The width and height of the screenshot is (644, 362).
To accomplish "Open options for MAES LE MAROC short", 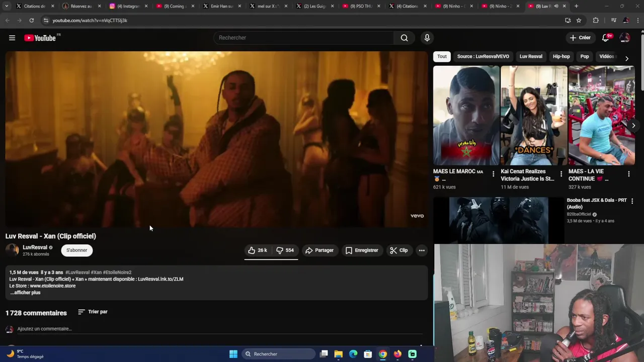I will point(493,174).
